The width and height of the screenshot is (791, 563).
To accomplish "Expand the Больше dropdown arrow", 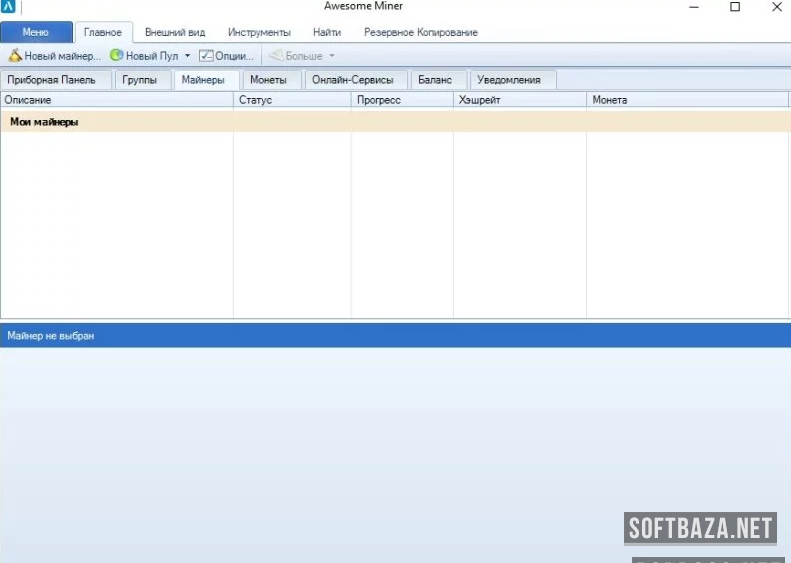I will [332, 56].
